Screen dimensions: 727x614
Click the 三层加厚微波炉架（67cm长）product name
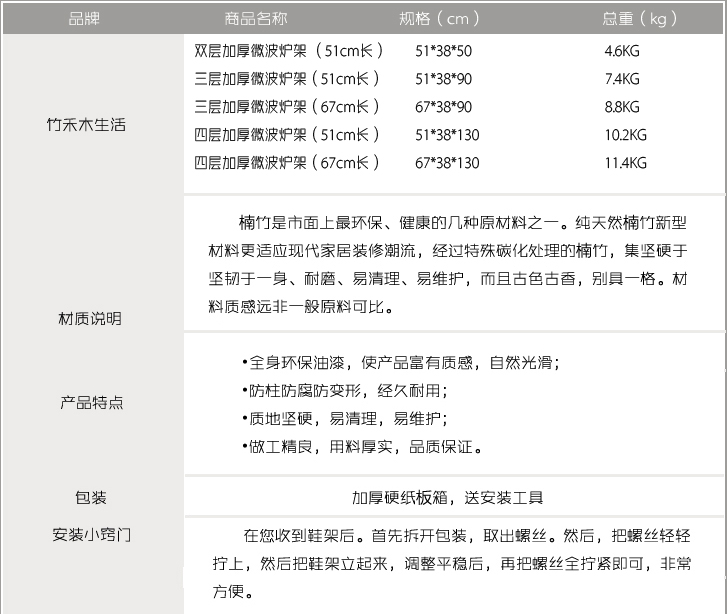pos(287,106)
